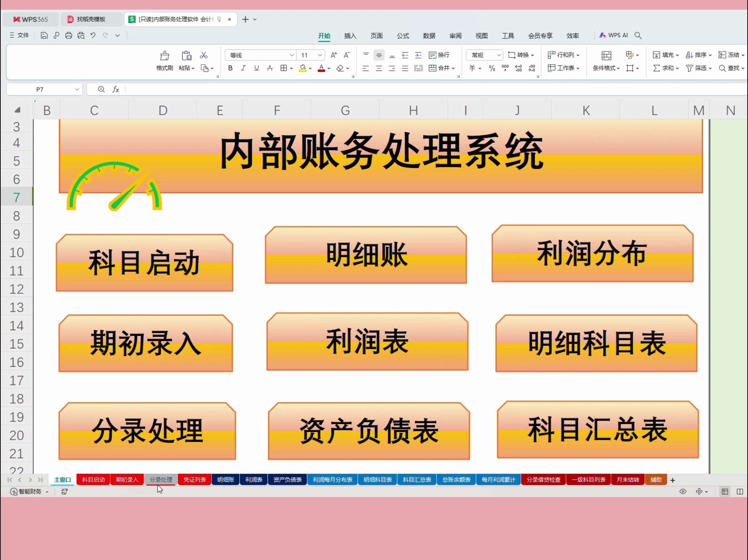Click Merge cells (合并) button
This screenshot has width=748, height=560.
(441, 68)
